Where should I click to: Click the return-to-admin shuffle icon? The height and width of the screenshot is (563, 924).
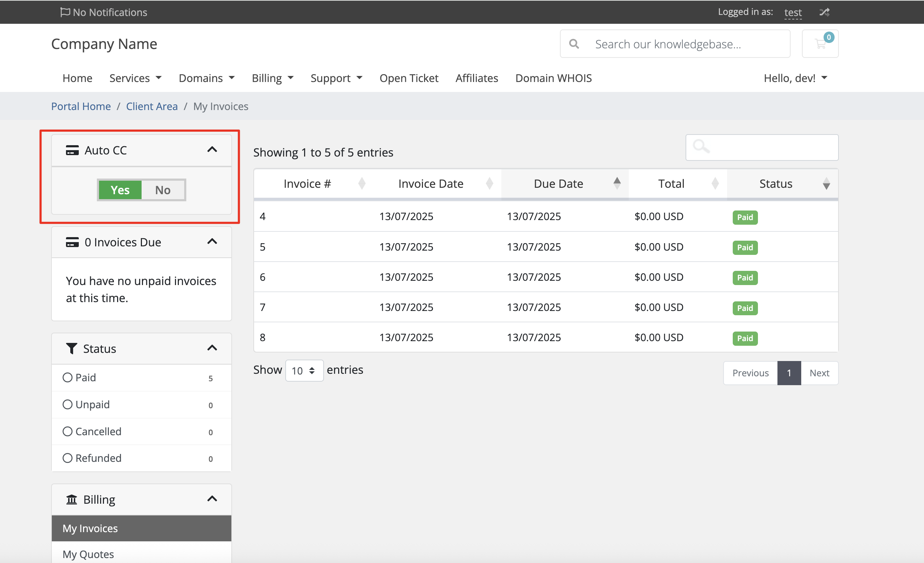tap(824, 12)
